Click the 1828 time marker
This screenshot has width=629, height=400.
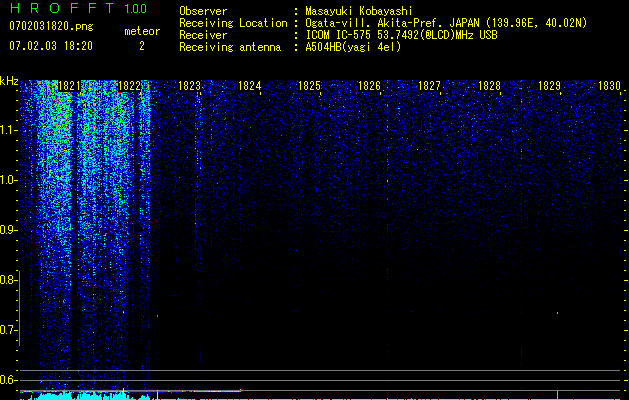click(x=489, y=86)
